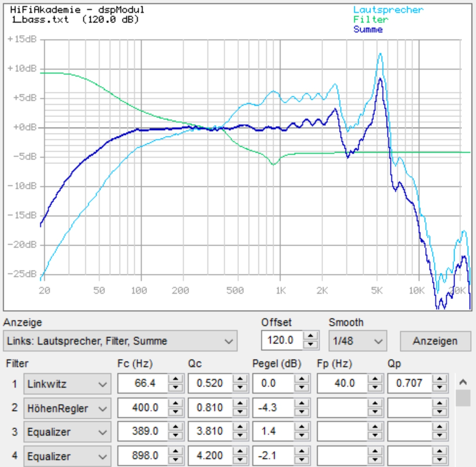Image resolution: width=476 pixels, height=467 pixels.
Task: Increase filter 1 Fp value of 40.0
Action: (x=375, y=379)
